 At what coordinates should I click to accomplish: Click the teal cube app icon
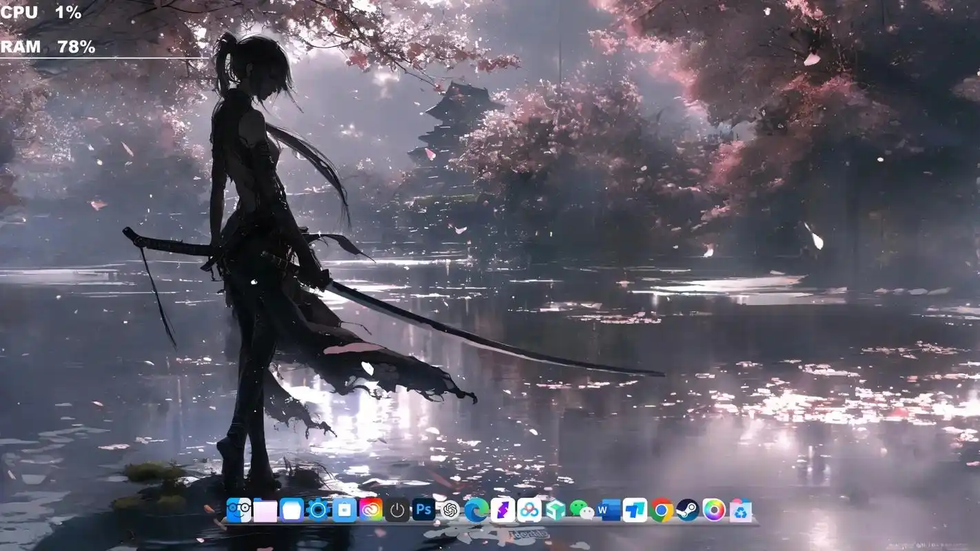click(x=555, y=510)
